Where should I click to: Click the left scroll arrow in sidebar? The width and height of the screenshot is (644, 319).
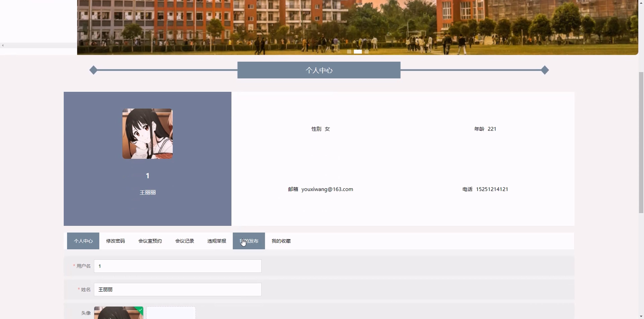click(2, 45)
